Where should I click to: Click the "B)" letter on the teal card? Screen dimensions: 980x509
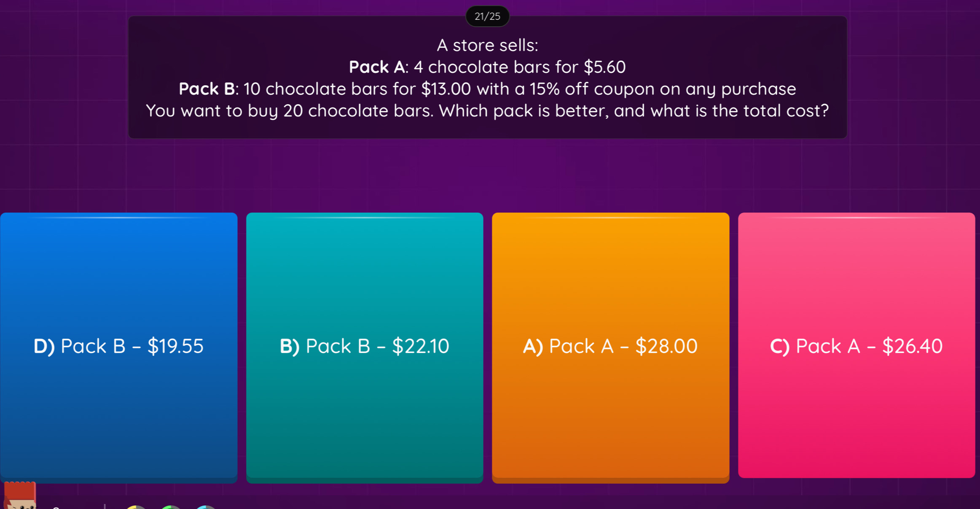click(x=290, y=346)
